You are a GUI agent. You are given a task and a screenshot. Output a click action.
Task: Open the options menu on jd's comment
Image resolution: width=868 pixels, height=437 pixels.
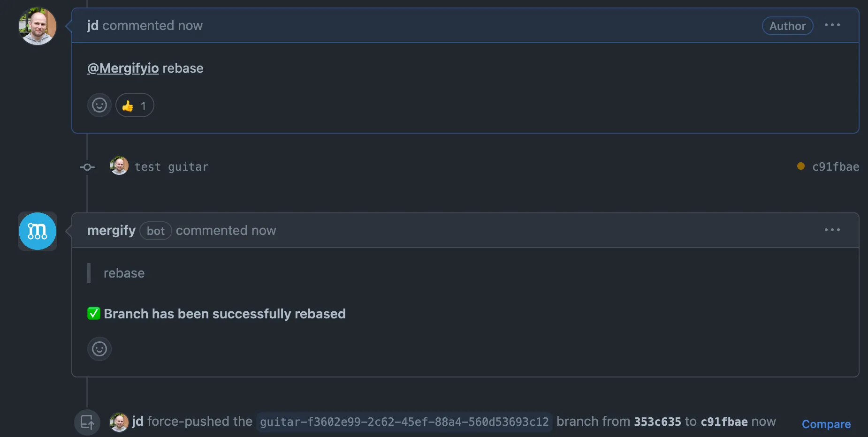coord(832,25)
